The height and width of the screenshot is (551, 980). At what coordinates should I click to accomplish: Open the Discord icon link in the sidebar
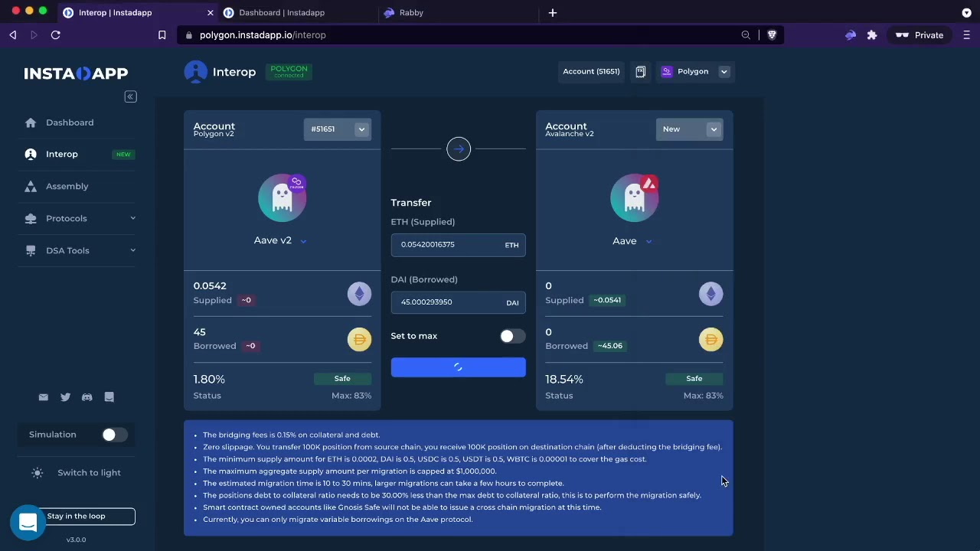(x=87, y=397)
